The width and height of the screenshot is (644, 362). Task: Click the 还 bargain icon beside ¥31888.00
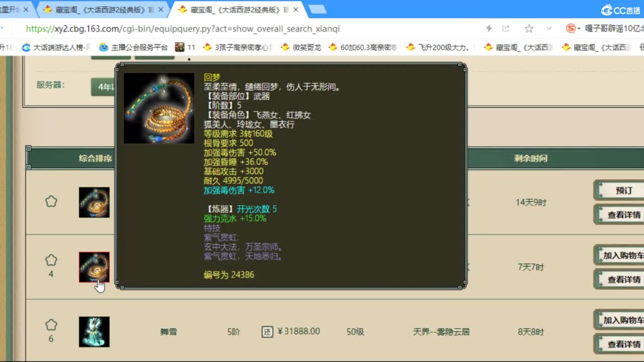267,332
